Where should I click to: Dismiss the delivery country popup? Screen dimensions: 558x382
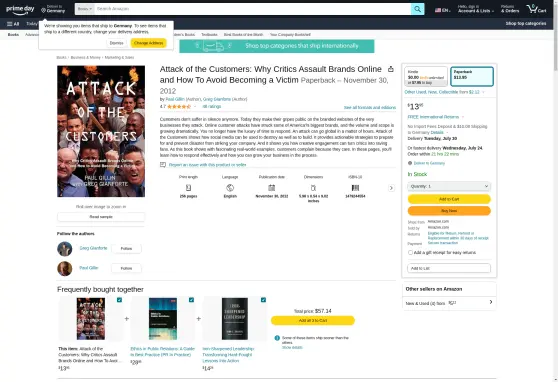tap(116, 43)
